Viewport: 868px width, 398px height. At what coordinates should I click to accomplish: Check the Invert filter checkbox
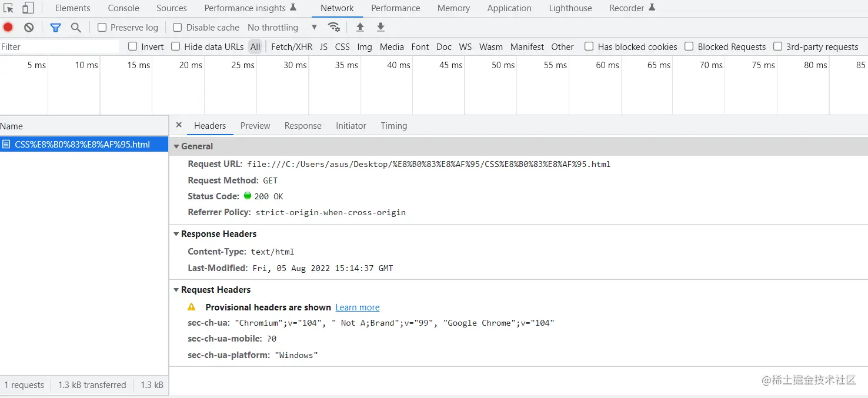coord(133,46)
